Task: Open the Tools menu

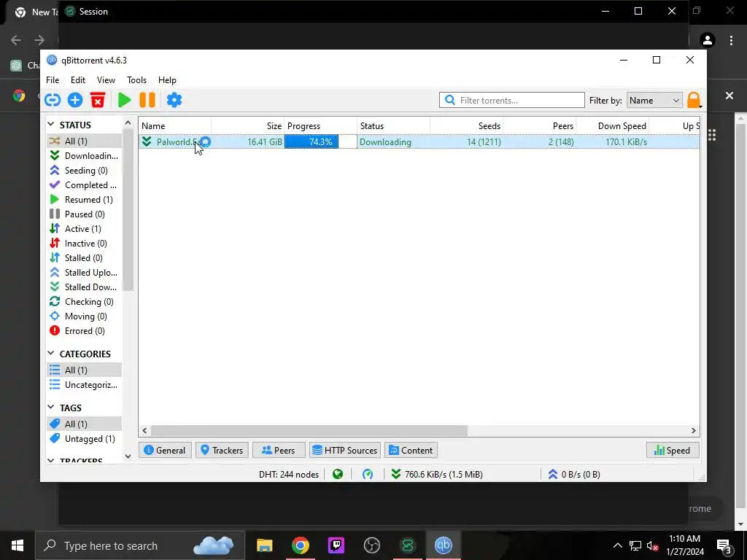Action: tap(136, 80)
